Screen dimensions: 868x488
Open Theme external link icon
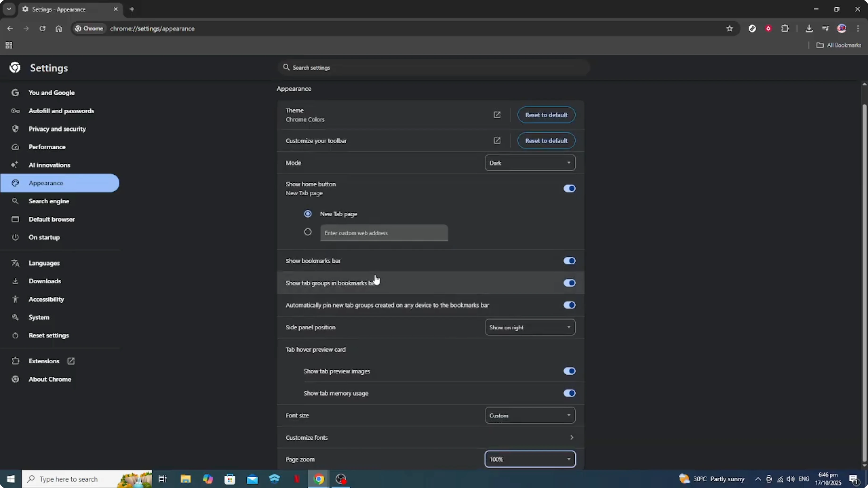pos(497,115)
